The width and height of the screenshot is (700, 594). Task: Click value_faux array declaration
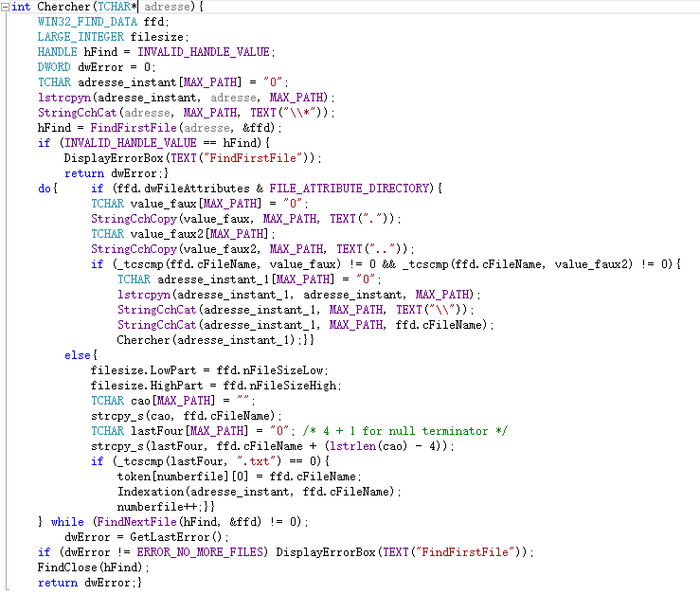(x=200, y=204)
